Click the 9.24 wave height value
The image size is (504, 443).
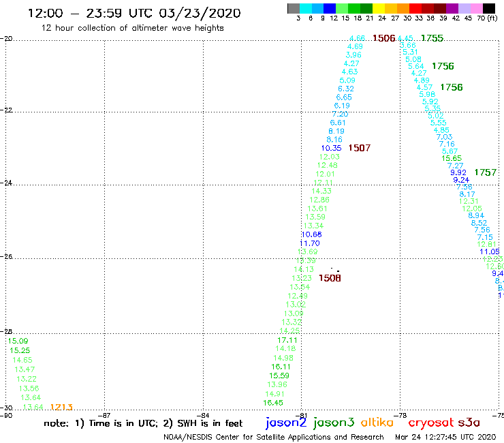point(461,180)
